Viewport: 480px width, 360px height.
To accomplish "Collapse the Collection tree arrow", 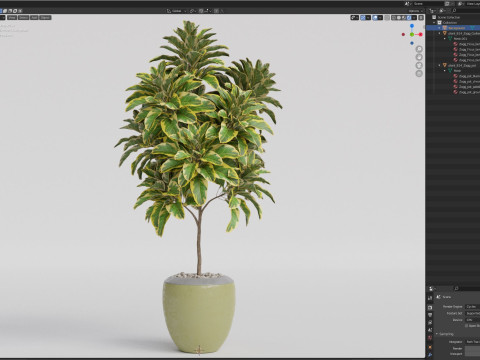I will (x=434, y=23).
